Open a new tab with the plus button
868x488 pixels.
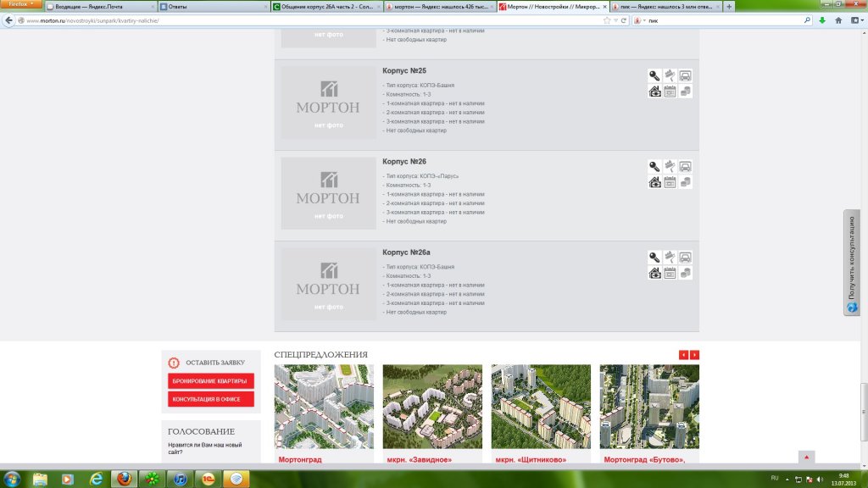(x=729, y=7)
